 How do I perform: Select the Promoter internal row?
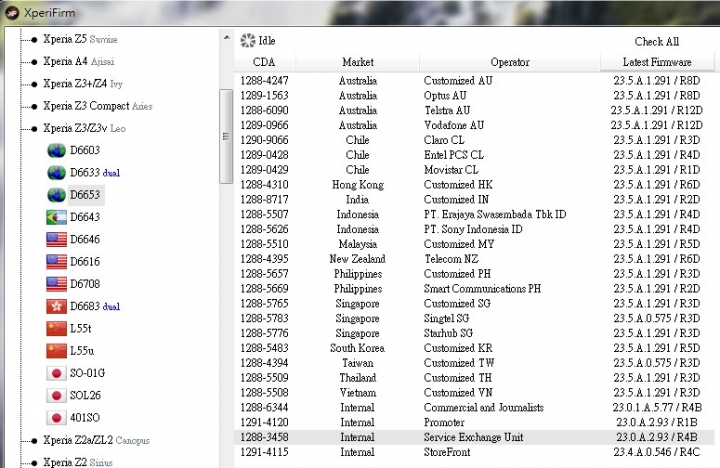(x=474, y=422)
